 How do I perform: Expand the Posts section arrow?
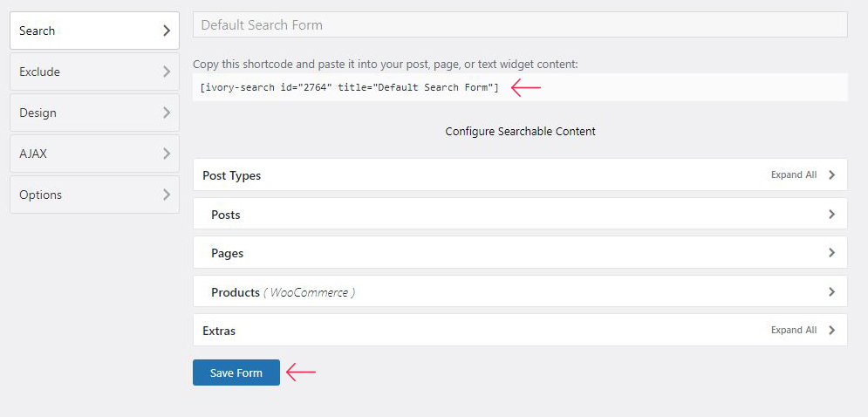click(x=831, y=215)
